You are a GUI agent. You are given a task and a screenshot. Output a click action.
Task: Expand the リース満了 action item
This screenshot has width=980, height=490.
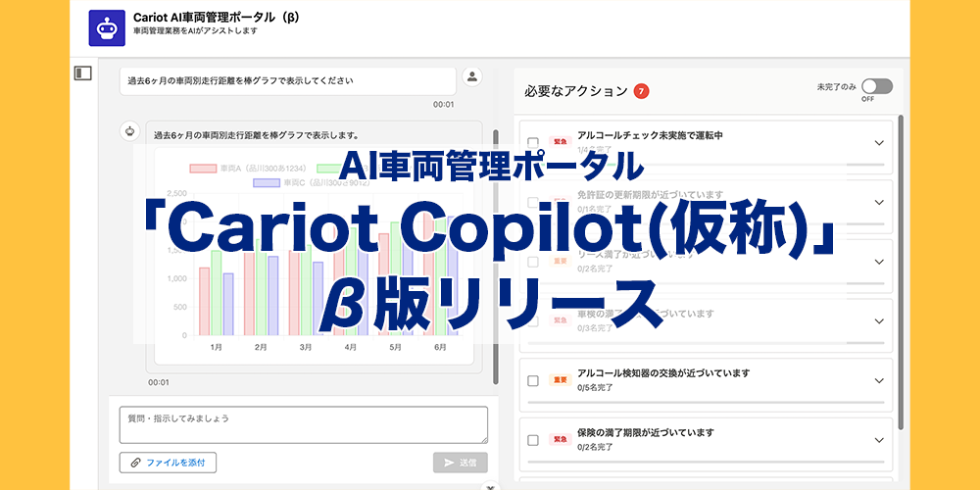click(x=879, y=262)
